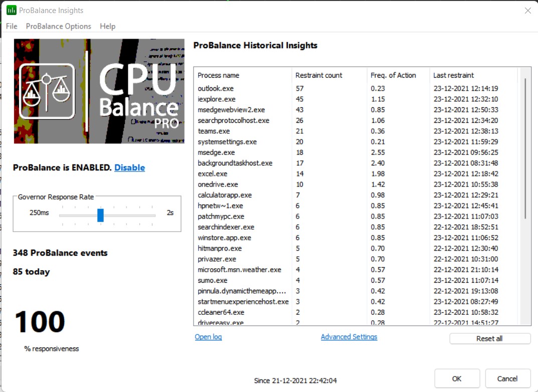Select the outlook.exe row

(355, 89)
